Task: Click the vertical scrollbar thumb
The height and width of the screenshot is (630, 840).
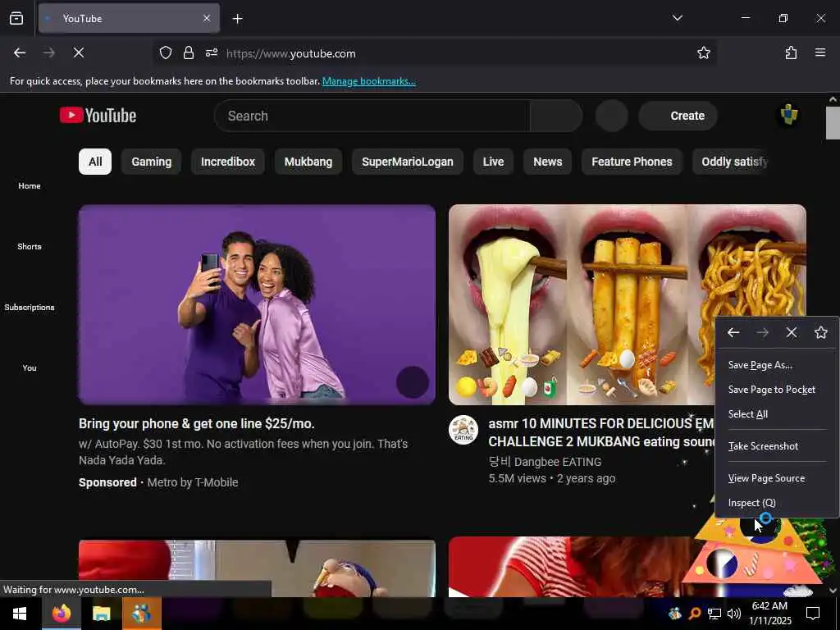Action: [x=833, y=123]
